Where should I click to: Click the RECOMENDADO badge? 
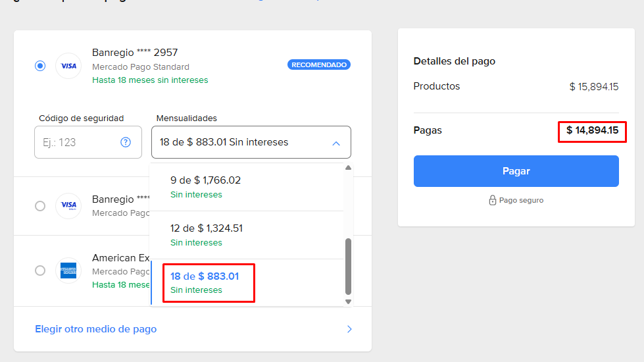tap(319, 65)
